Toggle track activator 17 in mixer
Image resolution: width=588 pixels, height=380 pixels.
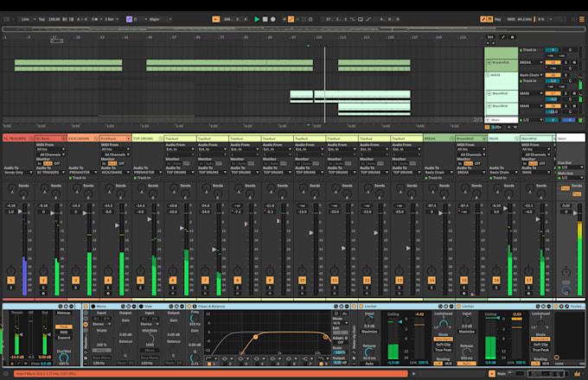tap(528, 280)
